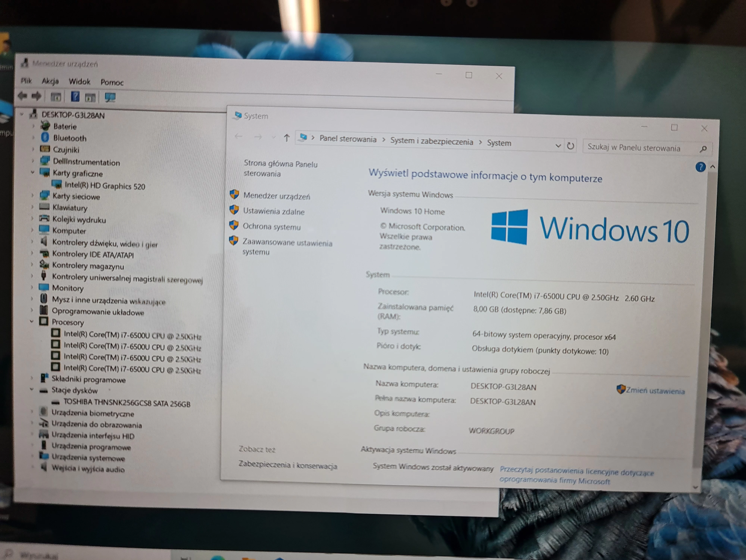Open Ustawienia zdalne link
The width and height of the screenshot is (746, 560).
274,211
